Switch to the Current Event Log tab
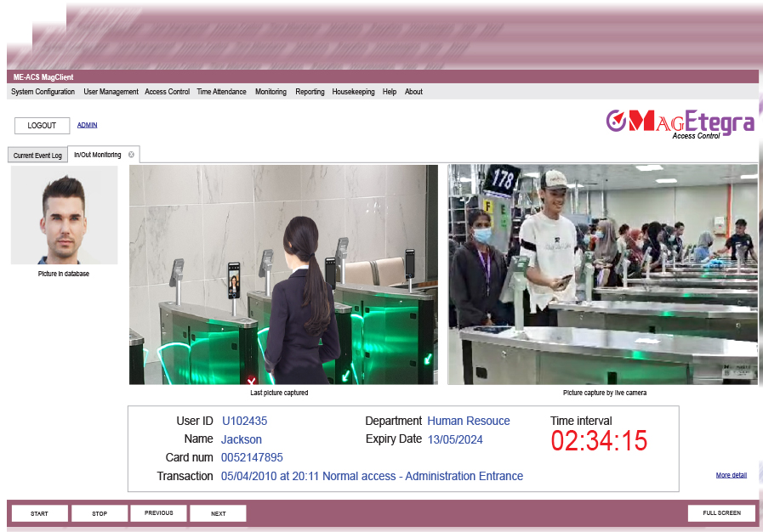 click(x=37, y=156)
